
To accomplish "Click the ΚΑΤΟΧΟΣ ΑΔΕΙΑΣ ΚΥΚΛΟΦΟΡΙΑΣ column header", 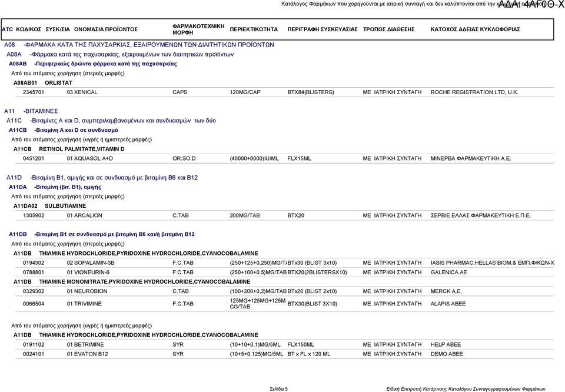I will point(476,29).
